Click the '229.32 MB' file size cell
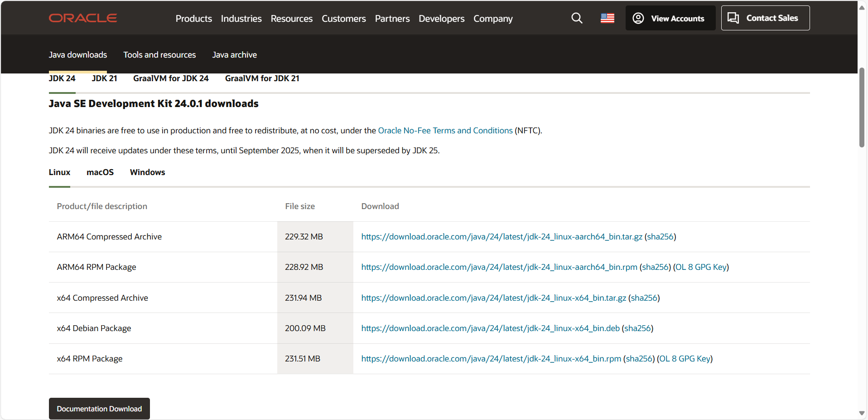The width and height of the screenshot is (868, 420). point(315,237)
